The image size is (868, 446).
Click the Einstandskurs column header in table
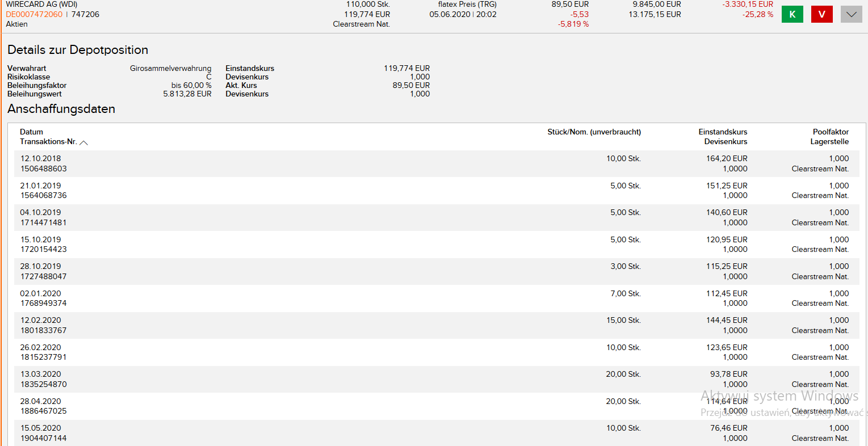723,132
